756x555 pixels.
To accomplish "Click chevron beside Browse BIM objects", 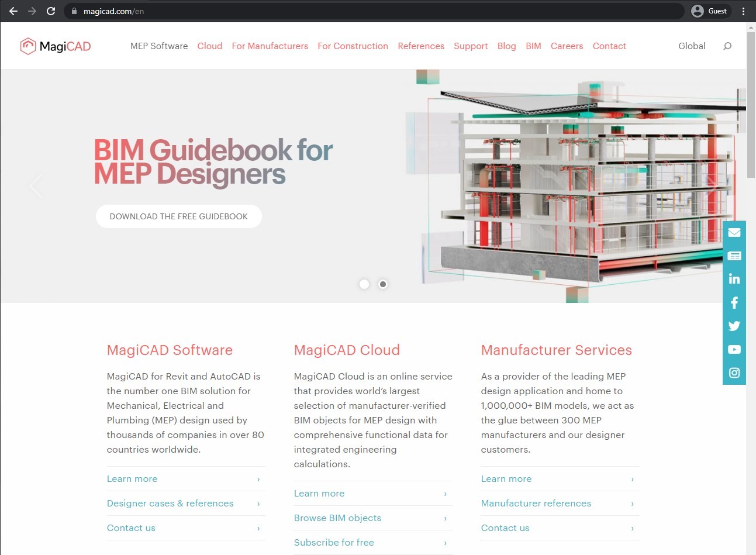I will click(x=446, y=518).
